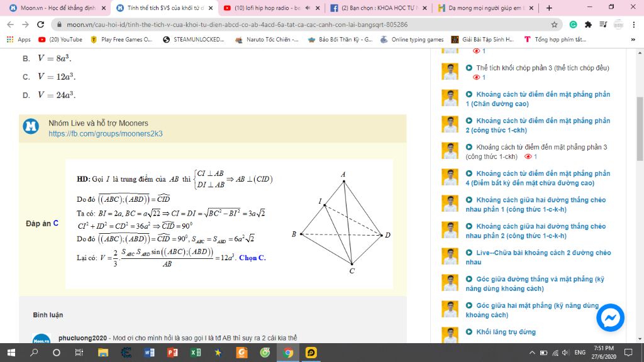The image size is (644, 362).
Task: Open the Play Free Games bookmark
Action: (121, 40)
